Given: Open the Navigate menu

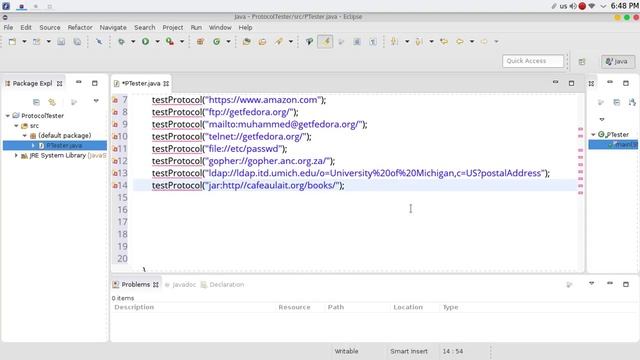Looking at the screenshot, I should pos(113,27).
